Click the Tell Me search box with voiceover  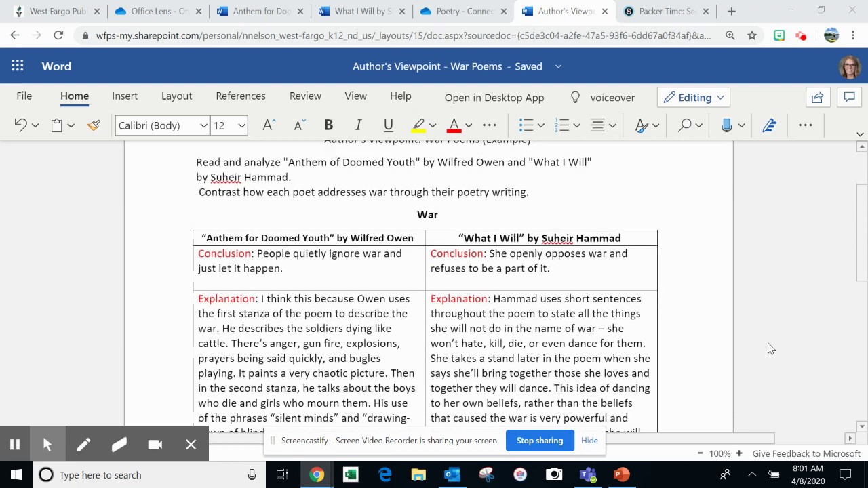[602, 98]
